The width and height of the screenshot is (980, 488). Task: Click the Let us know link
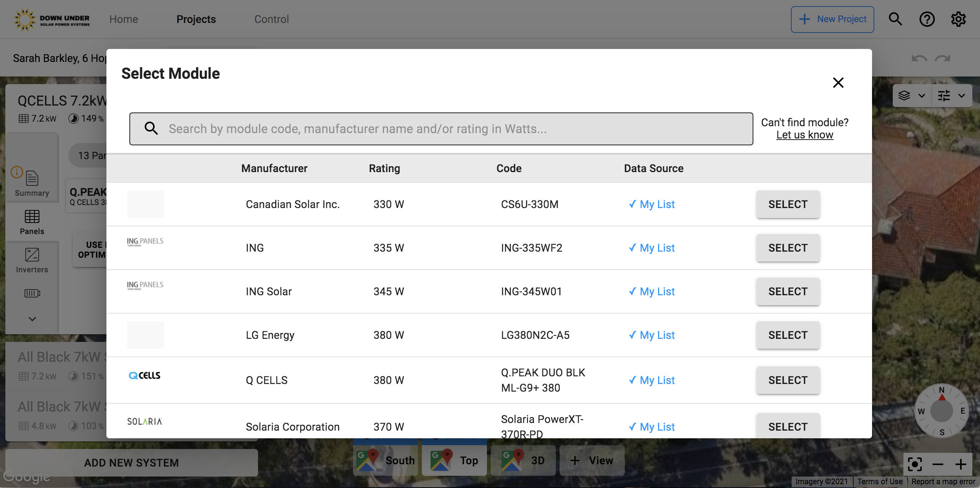[x=805, y=135]
